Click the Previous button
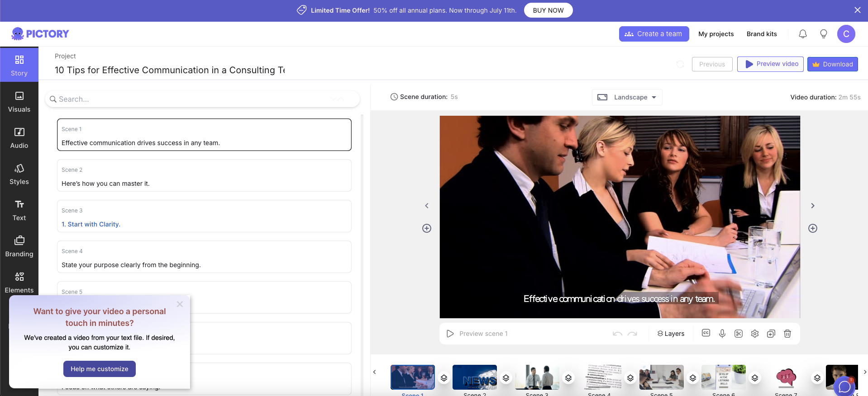The width and height of the screenshot is (868, 396). (712, 64)
